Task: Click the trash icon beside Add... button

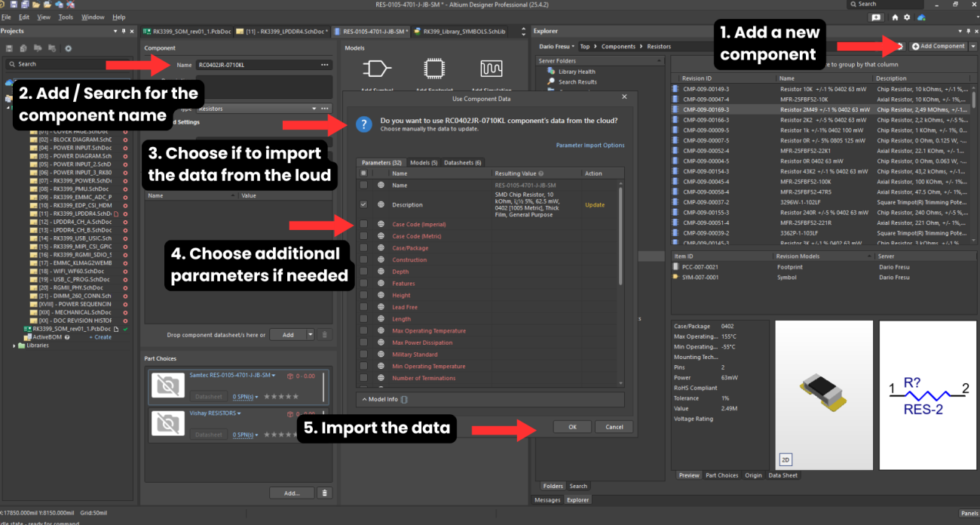Action: 324,493
